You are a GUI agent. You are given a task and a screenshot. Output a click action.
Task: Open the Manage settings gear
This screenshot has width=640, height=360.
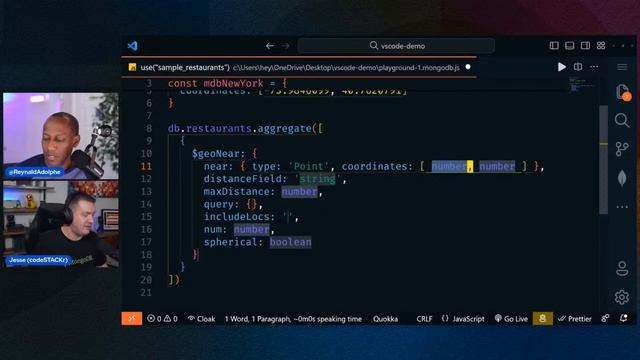[622, 297]
